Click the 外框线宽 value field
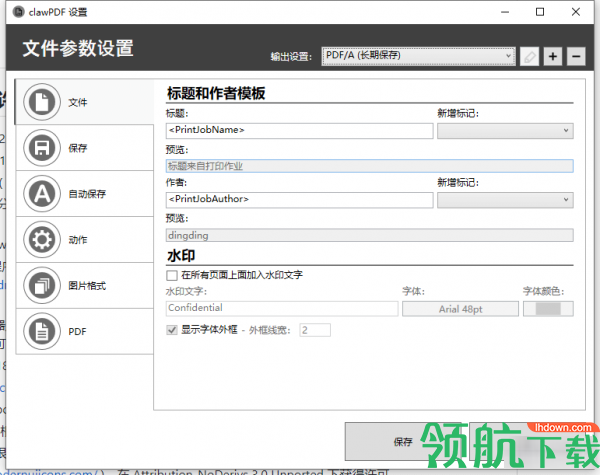Viewport: 600px width, 475px height. click(x=315, y=330)
